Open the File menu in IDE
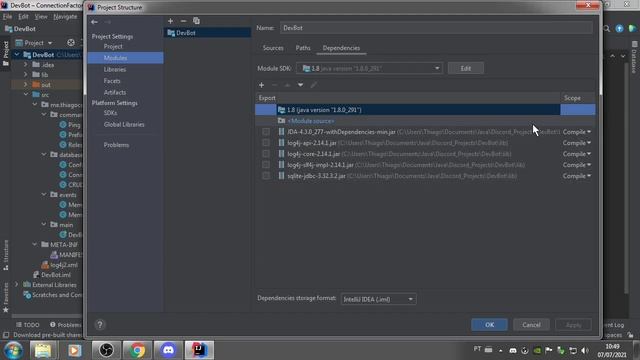This screenshot has height=360, width=640. pyautogui.click(x=7, y=17)
